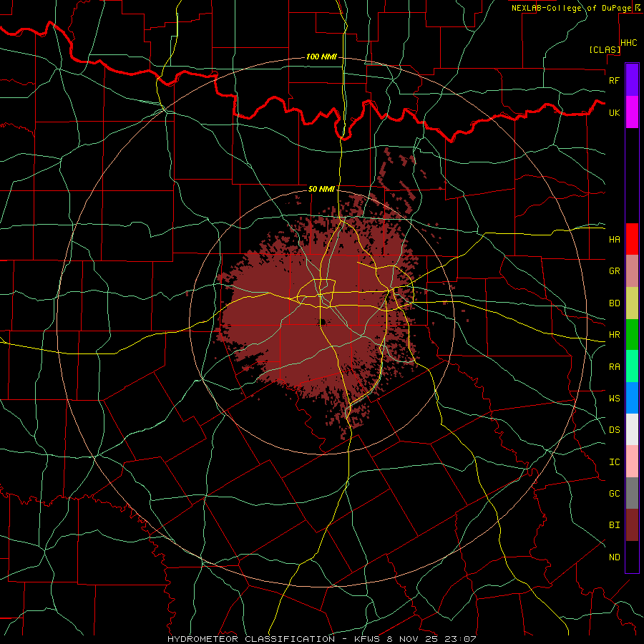
Task: Click the IC pink legend swatch
Action: [x=632, y=462]
